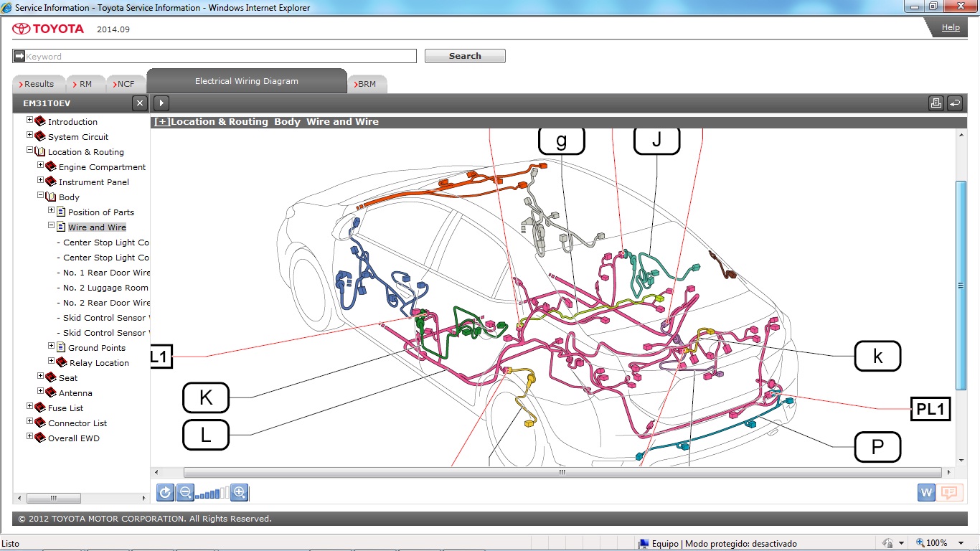
Task: Expand the Instrument Panel node
Action: (41, 181)
